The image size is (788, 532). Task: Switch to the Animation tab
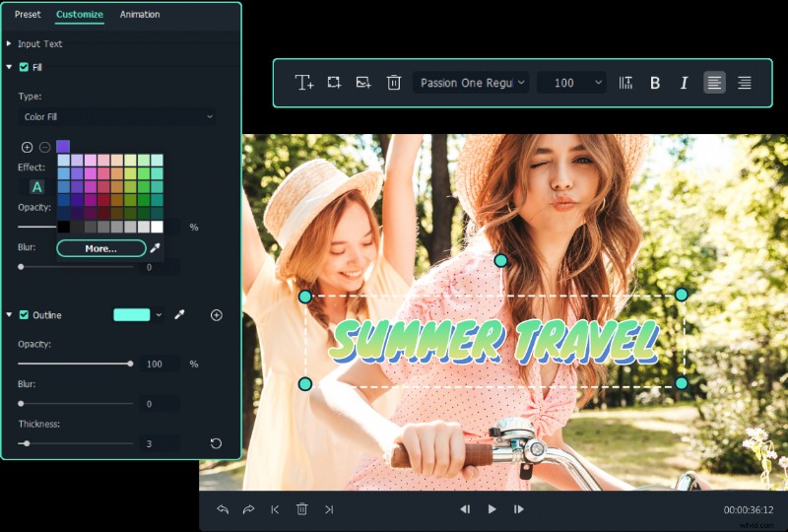click(x=140, y=15)
